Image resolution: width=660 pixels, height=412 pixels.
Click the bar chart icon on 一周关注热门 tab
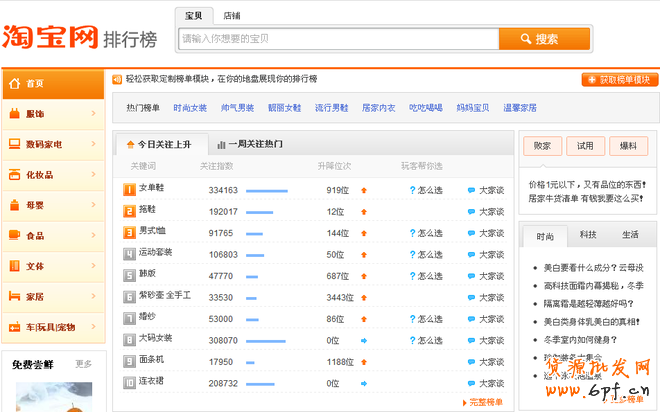[221, 145]
